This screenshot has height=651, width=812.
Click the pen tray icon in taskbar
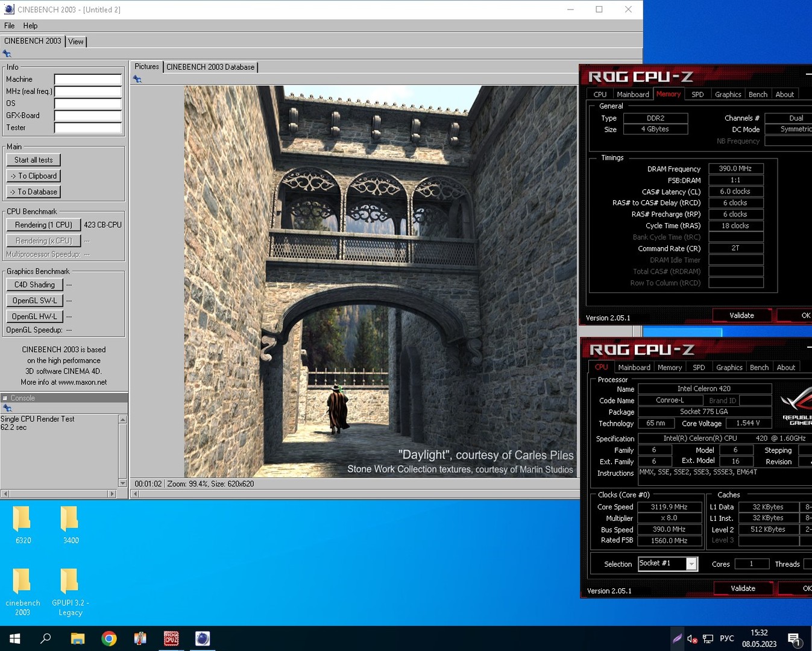point(677,638)
